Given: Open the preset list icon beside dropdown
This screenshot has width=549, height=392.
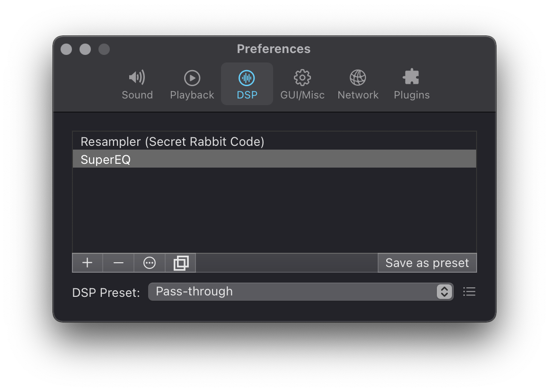Looking at the screenshot, I should pos(469,292).
